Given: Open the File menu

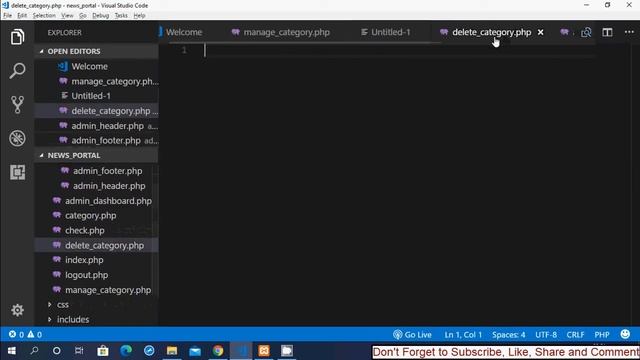Looking at the screenshot, I should pyautogui.click(x=8, y=16).
